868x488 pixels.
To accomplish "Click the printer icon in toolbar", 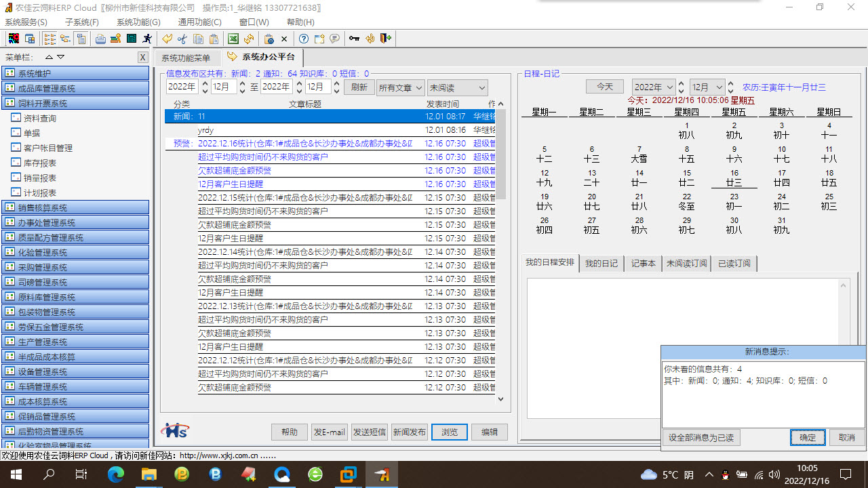I will tap(100, 39).
